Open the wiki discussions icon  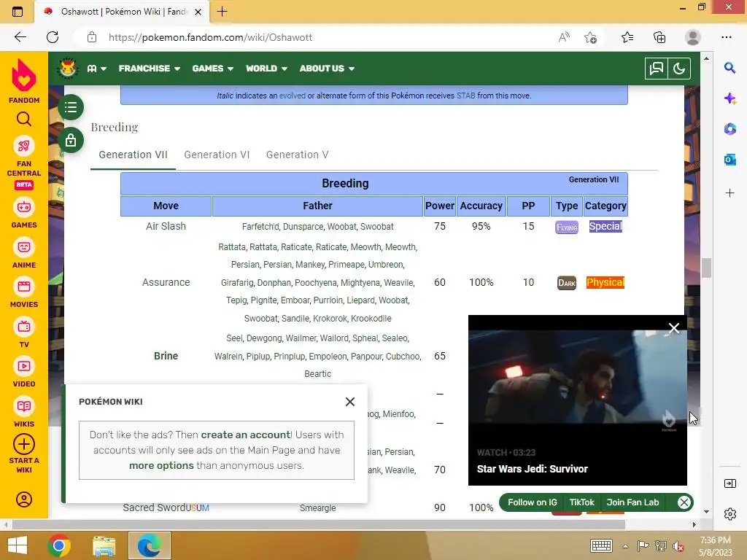point(656,69)
